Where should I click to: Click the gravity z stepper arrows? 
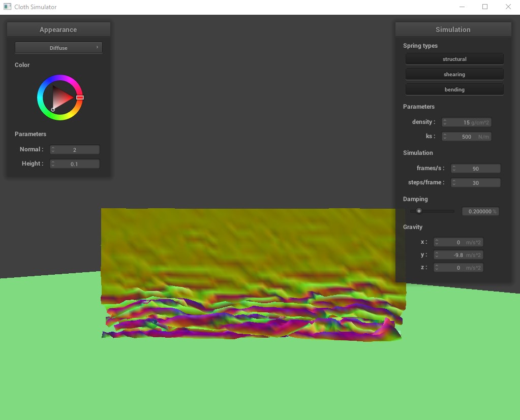coord(437,267)
